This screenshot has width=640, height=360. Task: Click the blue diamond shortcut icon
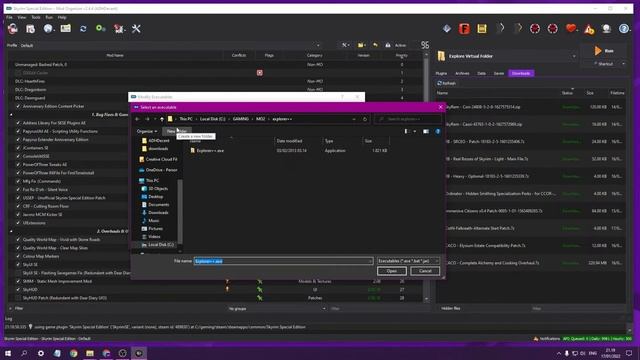447,29
